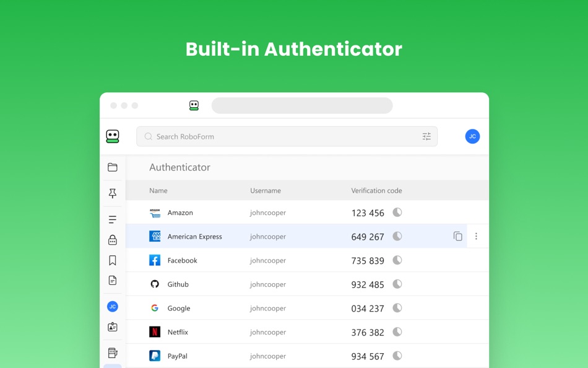Copy the American Express verification code
The width and height of the screenshot is (588, 368).
click(457, 236)
